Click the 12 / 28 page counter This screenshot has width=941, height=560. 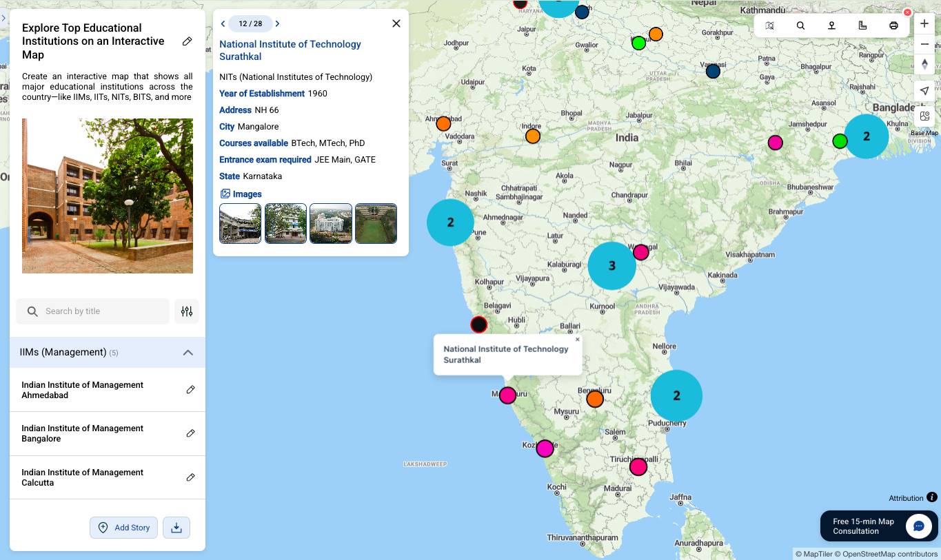click(x=250, y=23)
